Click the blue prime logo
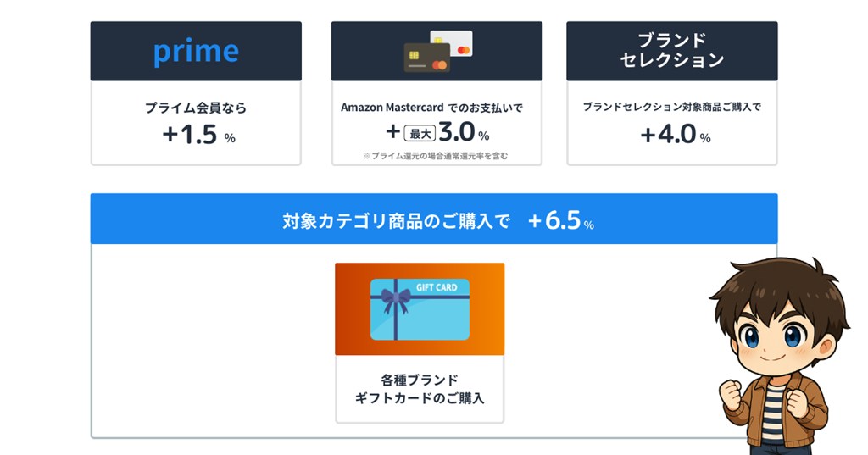Viewport: 868px width, 455px height. tap(196, 52)
